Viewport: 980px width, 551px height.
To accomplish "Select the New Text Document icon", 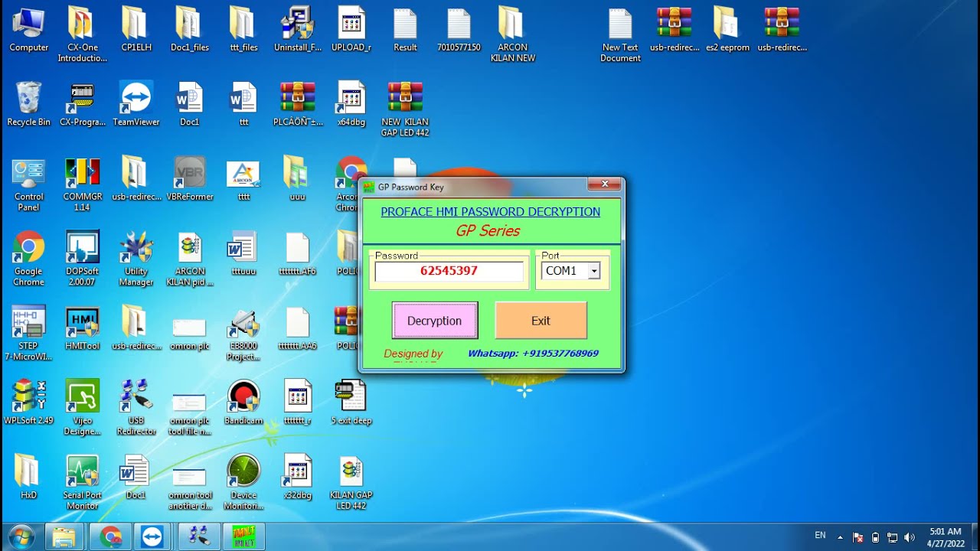I will pyautogui.click(x=620, y=35).
